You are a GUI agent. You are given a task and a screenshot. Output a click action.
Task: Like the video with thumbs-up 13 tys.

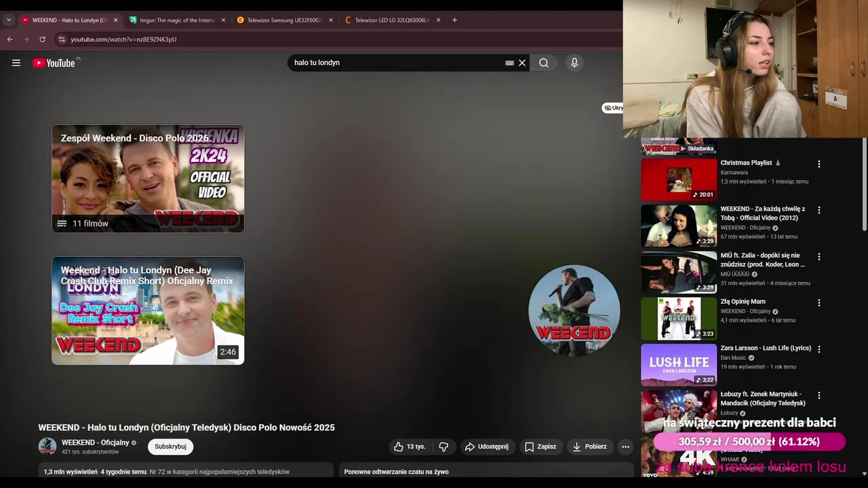pyautogui.click(x=410, y=447)
